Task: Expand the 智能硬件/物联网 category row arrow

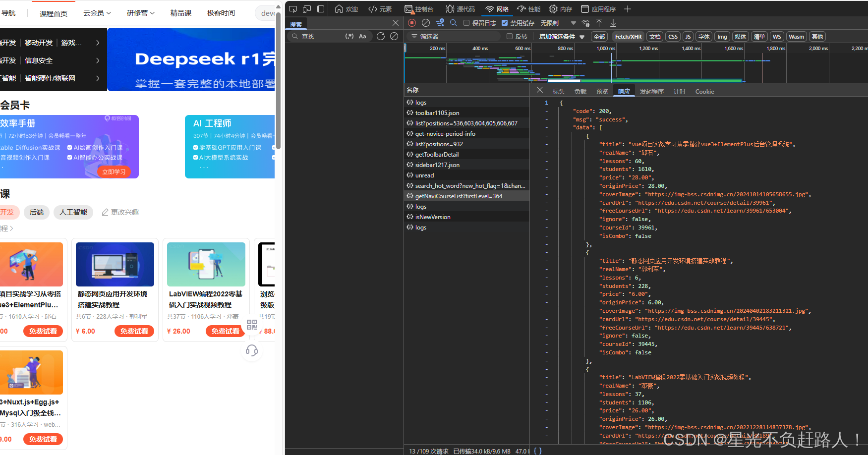Action: pyautogui.click(x=98, y=78)
